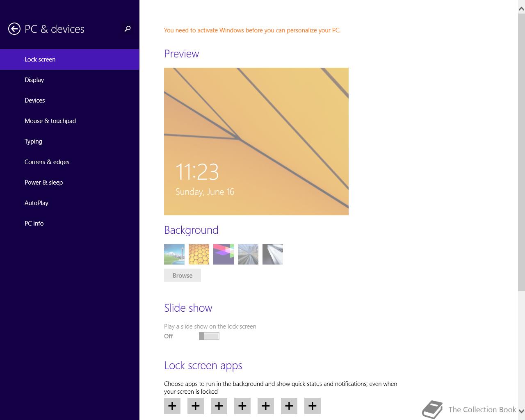
Task: Open PC info page
Action: [x=70, y=224]
